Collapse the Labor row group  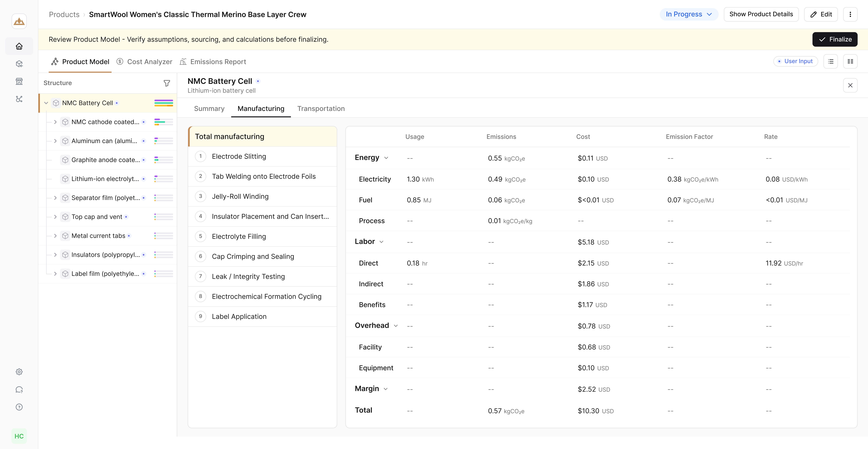pyautogui.click(x=381, y=242)
